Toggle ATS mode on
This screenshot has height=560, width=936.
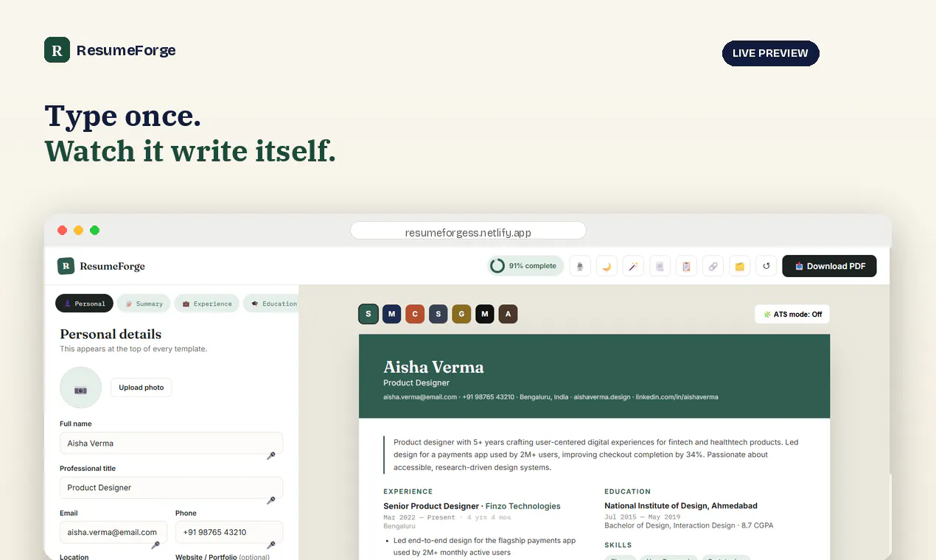pos(792,314)
